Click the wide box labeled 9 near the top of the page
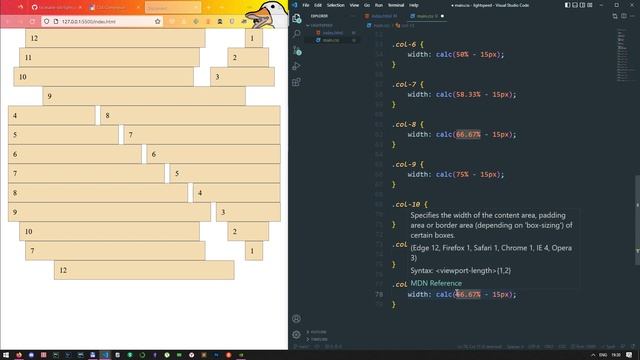The image size is (640, 360). tap(144, 96)
